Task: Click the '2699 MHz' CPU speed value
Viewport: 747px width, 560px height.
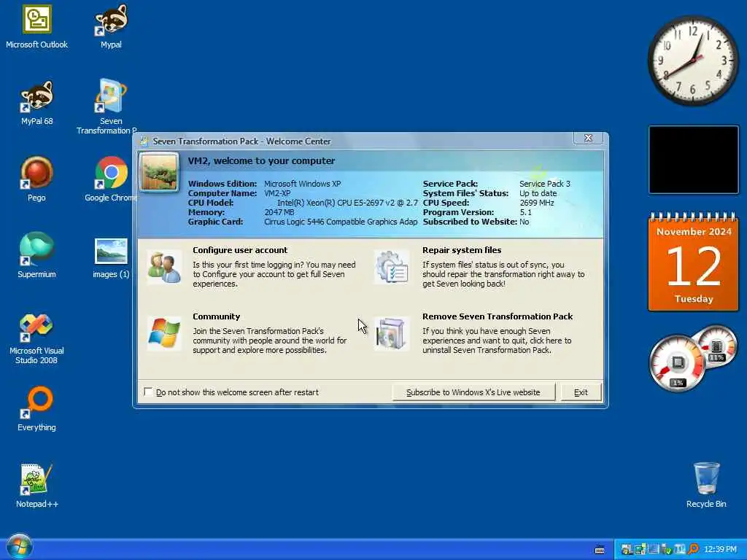Action: 536,203
